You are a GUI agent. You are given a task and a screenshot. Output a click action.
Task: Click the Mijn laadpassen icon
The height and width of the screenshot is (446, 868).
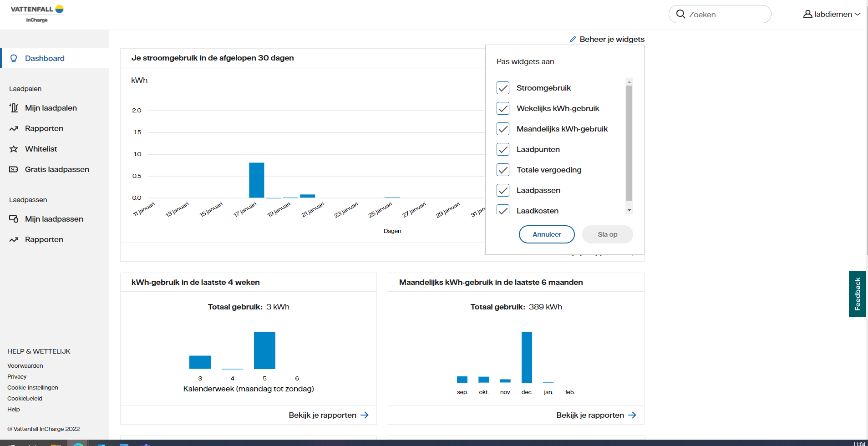[13, 219]
